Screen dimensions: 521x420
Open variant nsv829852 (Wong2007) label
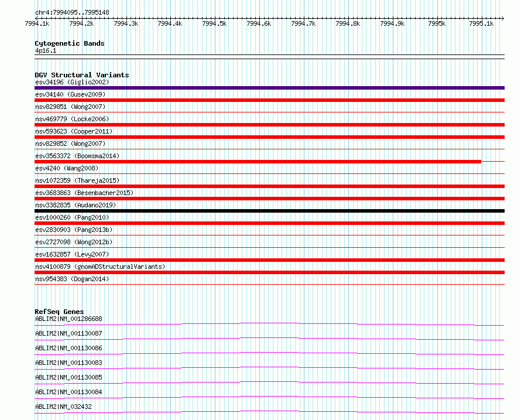pyautogui.click(x=70, y=144)
